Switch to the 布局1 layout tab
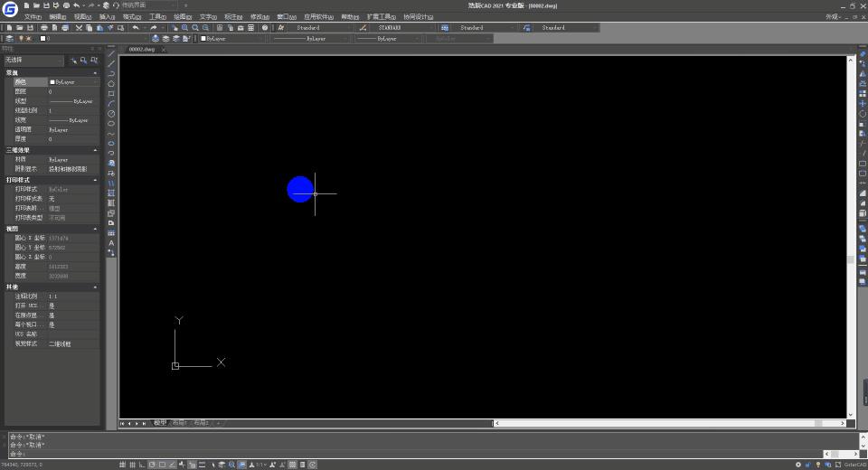 click(x=180, y=423)
